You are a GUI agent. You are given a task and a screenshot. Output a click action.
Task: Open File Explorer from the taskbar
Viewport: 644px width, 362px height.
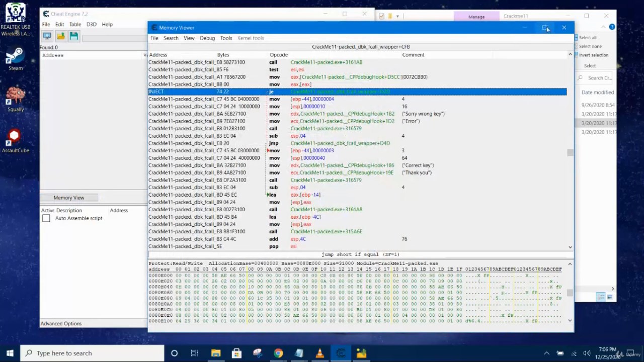pyautogui.click(x=216, y=353)
